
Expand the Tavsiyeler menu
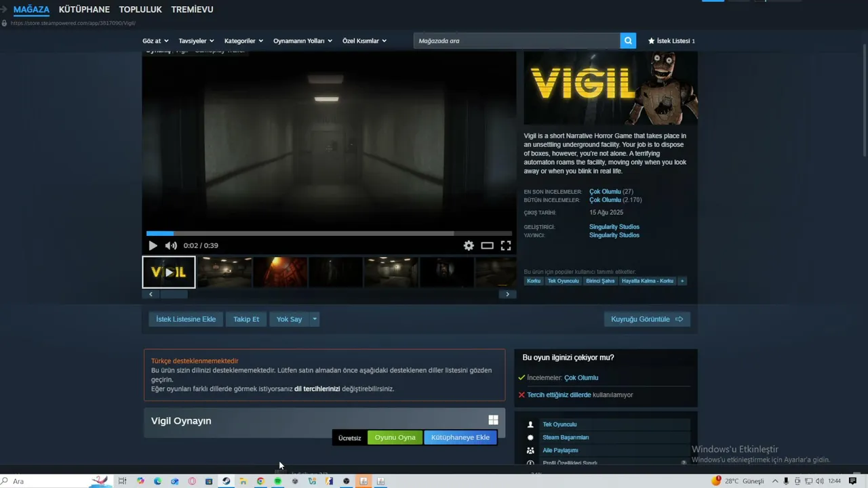click(197, 41)
